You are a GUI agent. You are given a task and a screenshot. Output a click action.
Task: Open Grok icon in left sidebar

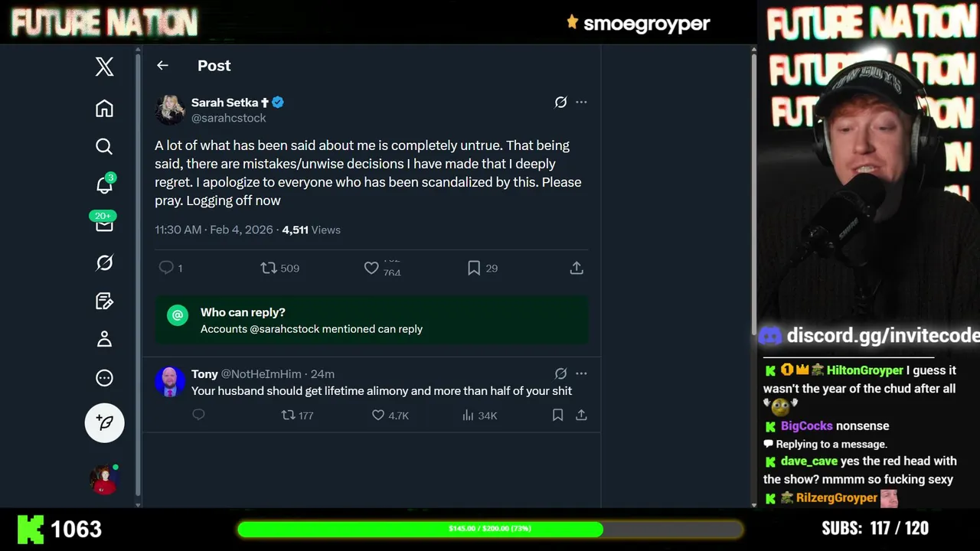pyautogui.click(x=104, y=262)
